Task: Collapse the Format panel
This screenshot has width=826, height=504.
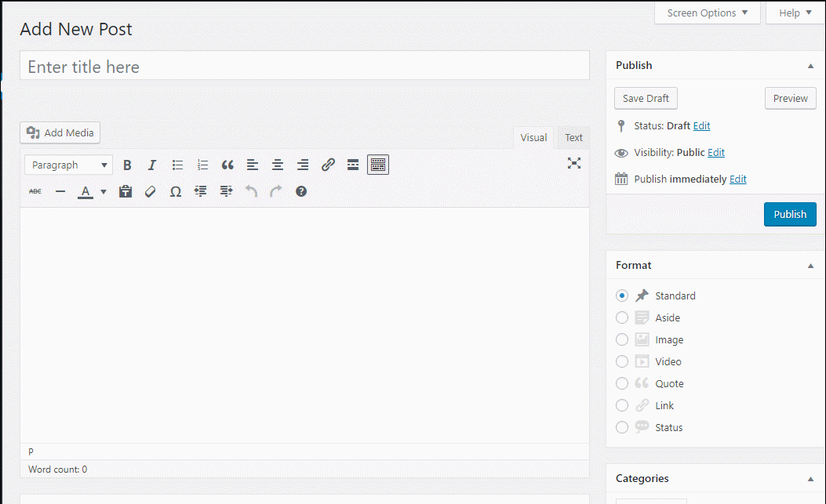Action: pos(810,265)
